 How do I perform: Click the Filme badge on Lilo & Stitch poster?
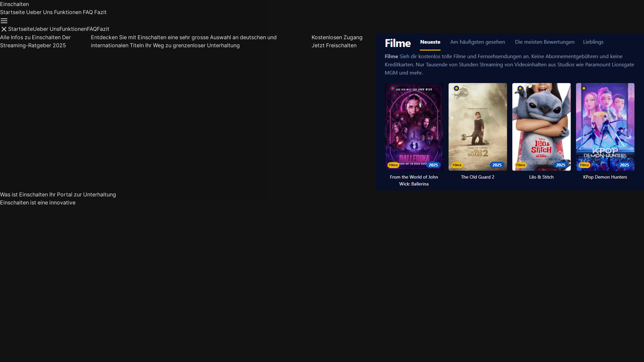click(x=521, y=165)
